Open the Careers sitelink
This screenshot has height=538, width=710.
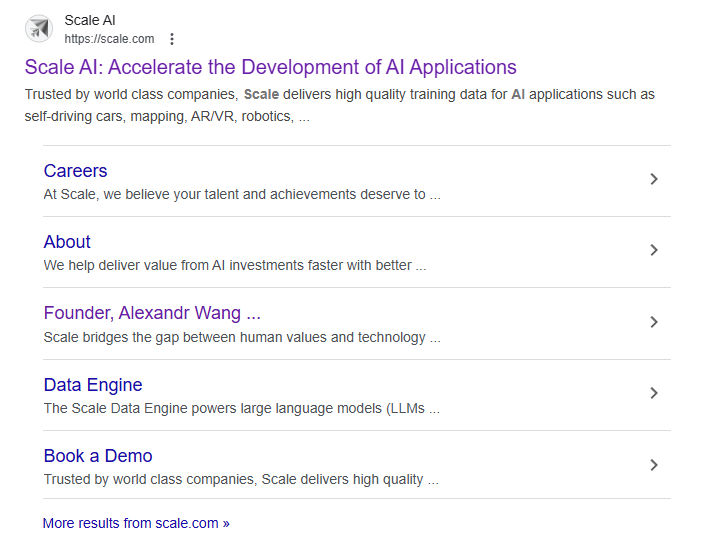[x=75, y=171]
